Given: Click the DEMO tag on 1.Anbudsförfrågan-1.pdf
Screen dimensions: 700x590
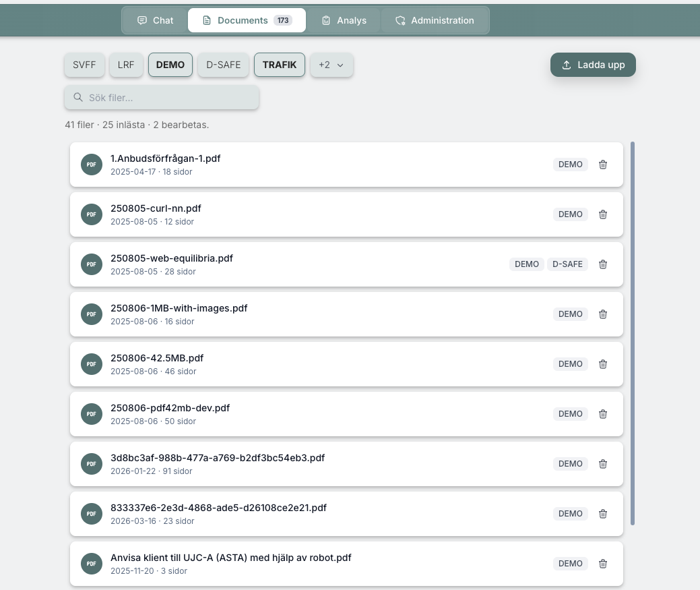Looking at the screenshot, I should pos(571,165).
